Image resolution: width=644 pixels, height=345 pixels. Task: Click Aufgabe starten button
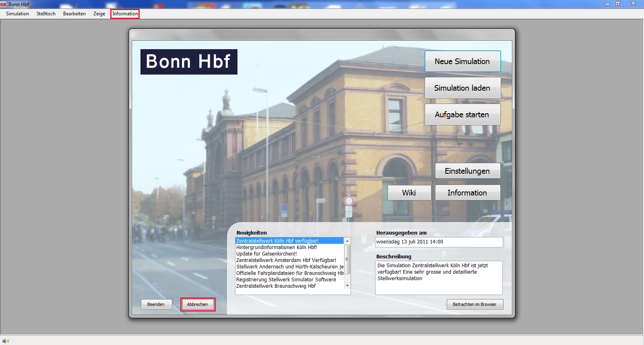(x=462, y=114)
